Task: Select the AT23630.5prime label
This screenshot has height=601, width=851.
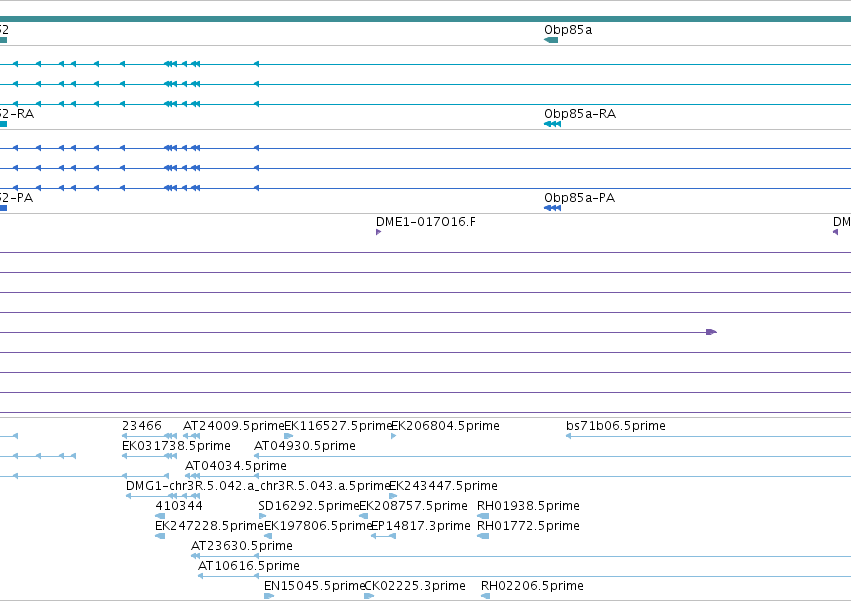Action: coord(242,546)
